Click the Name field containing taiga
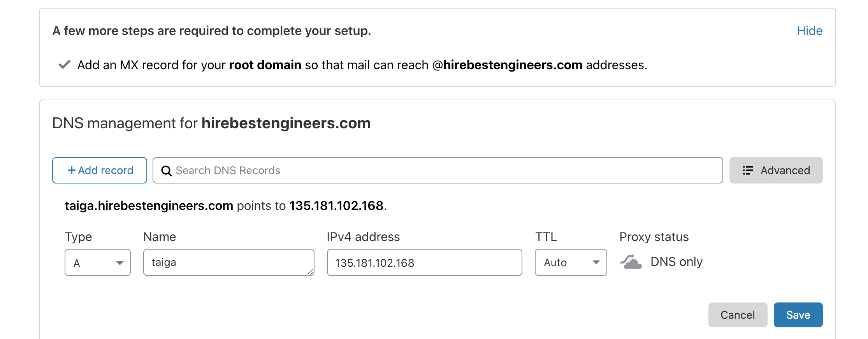Image resolution: width=868 pixels, height=339 pixels. 228,262
